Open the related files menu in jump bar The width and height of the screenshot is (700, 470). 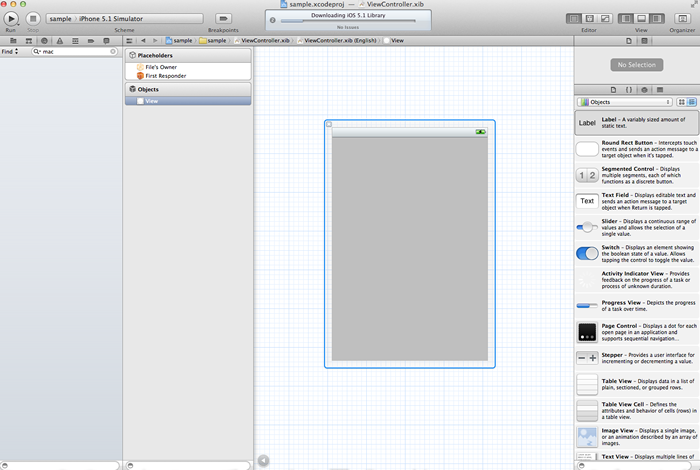coord(129,41)
